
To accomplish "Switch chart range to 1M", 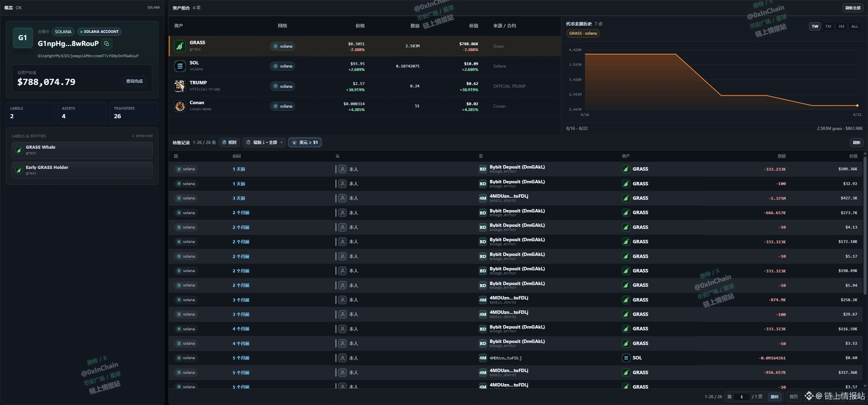I will click(828, 26).
